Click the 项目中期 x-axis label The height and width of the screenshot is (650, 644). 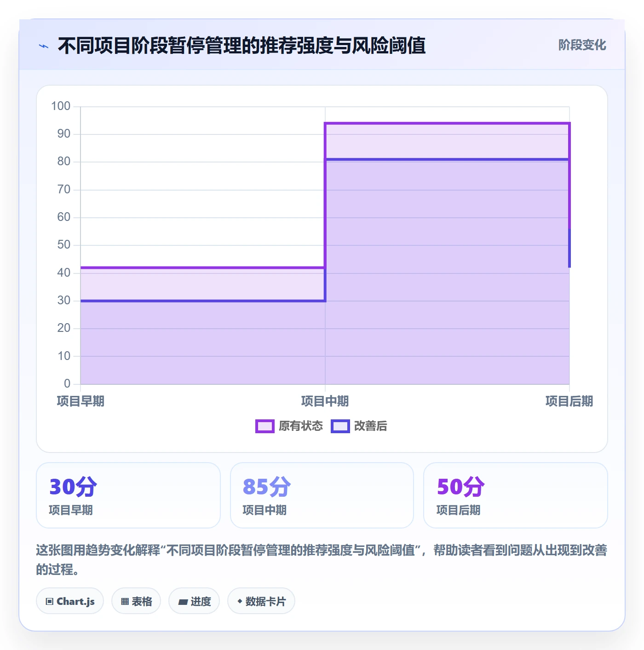point(325,401)
